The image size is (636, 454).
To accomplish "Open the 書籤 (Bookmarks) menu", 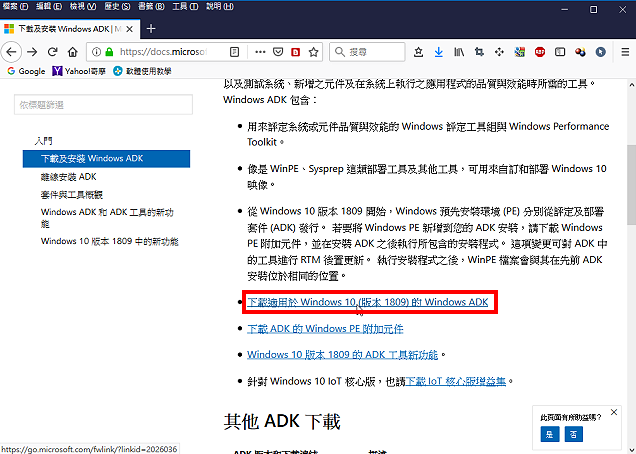I will pos(151,6).
